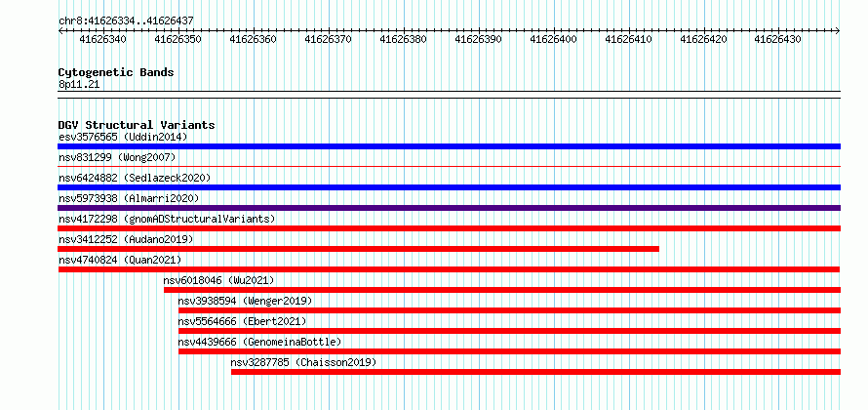Click the thin red nsv831299 variant line
Screen dimensions: 868x410
click(449, 166)
